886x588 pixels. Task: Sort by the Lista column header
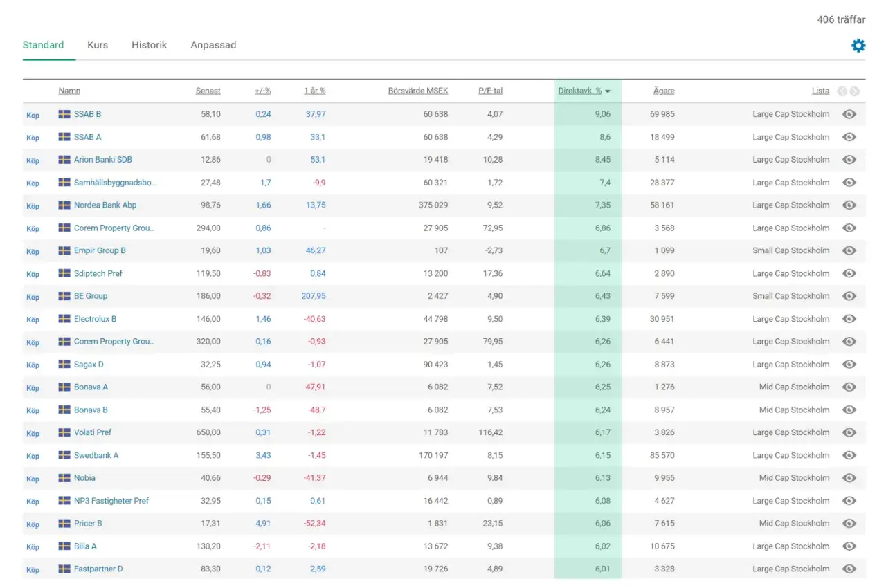(x=821, y=91)
